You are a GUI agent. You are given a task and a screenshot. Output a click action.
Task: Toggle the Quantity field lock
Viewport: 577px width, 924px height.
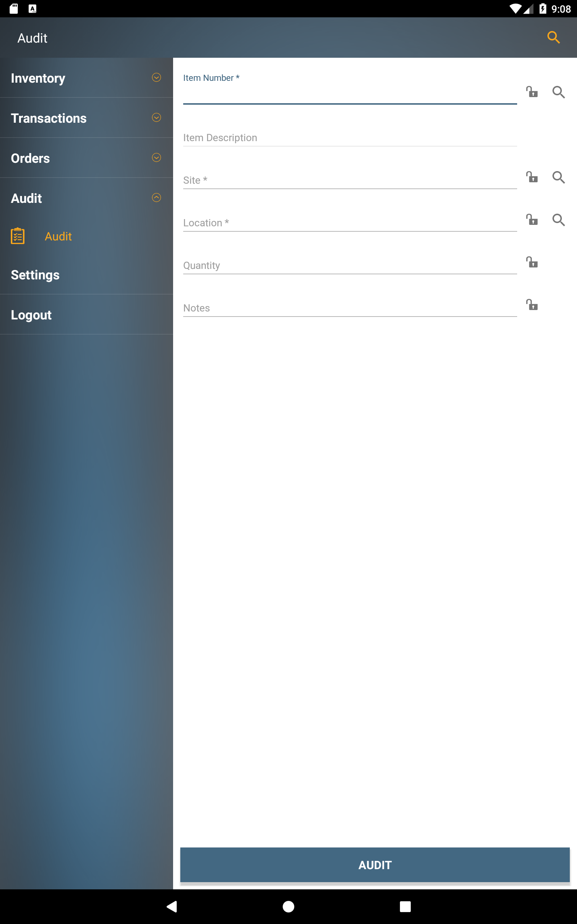coord(532,262)
